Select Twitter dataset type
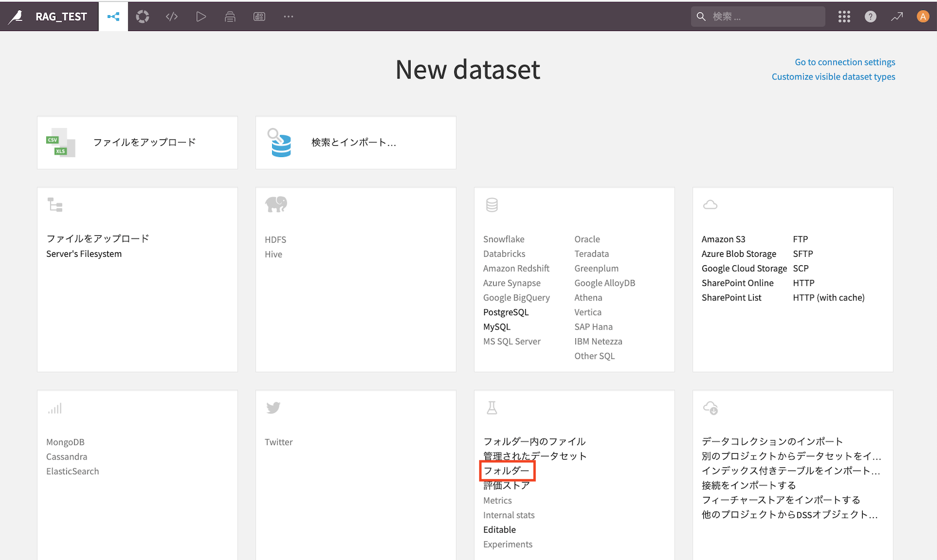 (x=278, y=442)
